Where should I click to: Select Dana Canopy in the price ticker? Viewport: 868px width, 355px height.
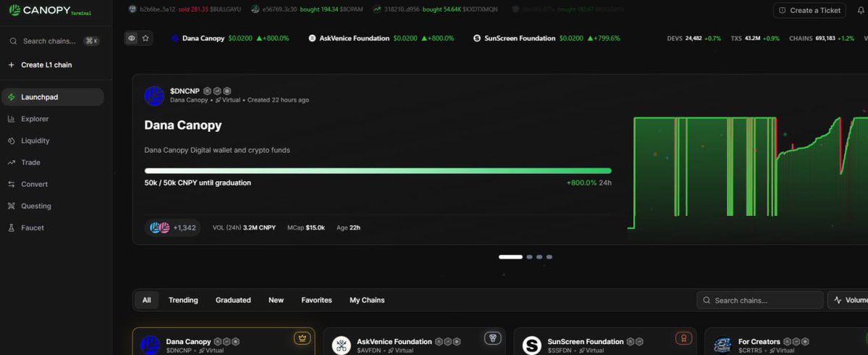click(230, 38)
